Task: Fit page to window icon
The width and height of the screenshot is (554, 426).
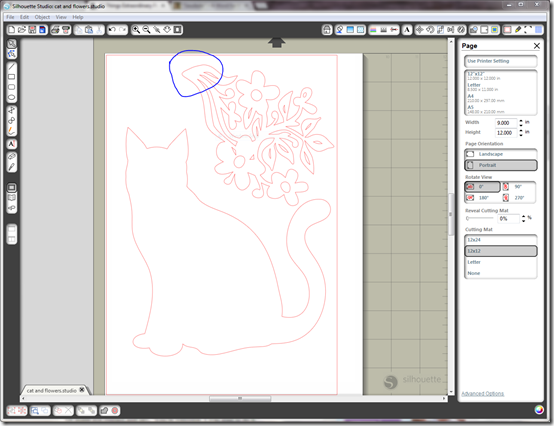Action: pos(178,30)
